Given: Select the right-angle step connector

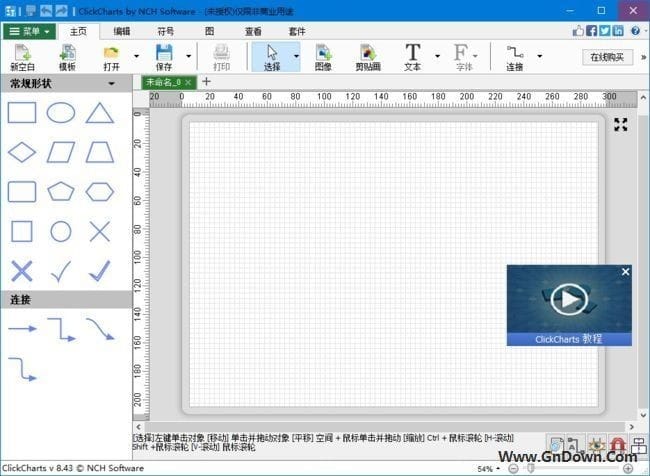Looking at the screenshot, I should point(61,330).
